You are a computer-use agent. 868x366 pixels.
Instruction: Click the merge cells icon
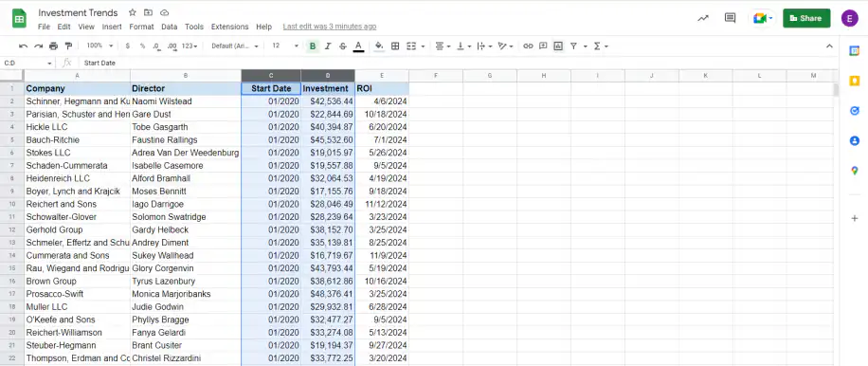click(x=411, y=46)
